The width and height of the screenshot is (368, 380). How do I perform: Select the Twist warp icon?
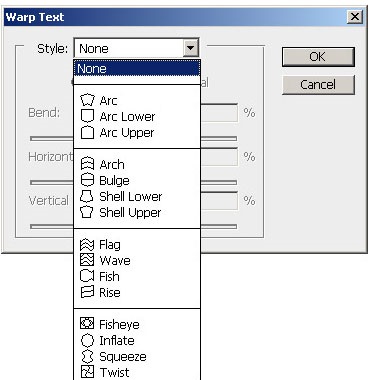click(87, 372)
